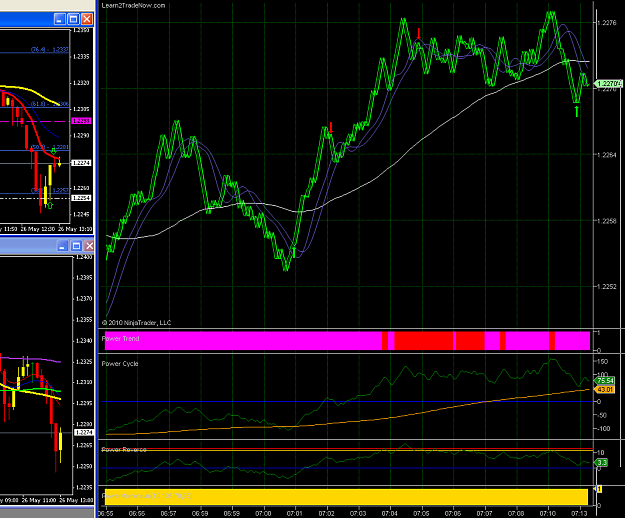Click the 1.2385 axis label in lower left chart

[84, 277]
